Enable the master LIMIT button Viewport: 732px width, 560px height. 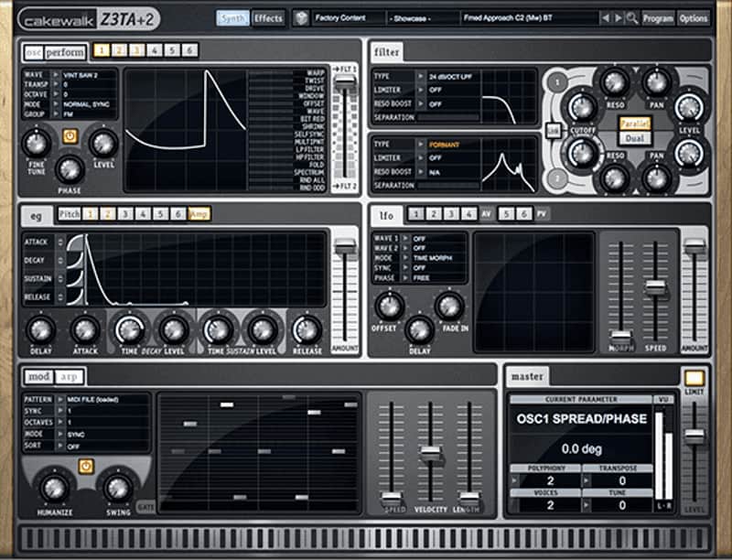694,378
